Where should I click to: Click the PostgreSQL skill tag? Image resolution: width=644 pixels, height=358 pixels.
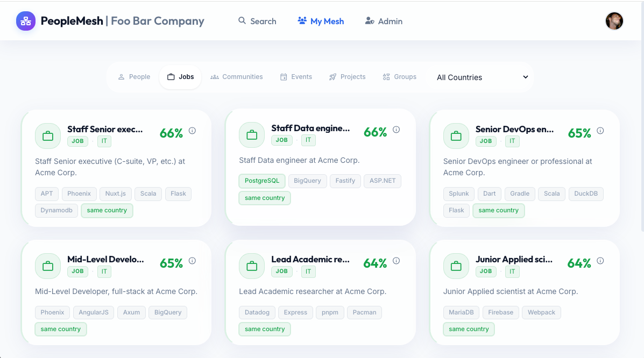pyautogui.click(x=262, y=181)
